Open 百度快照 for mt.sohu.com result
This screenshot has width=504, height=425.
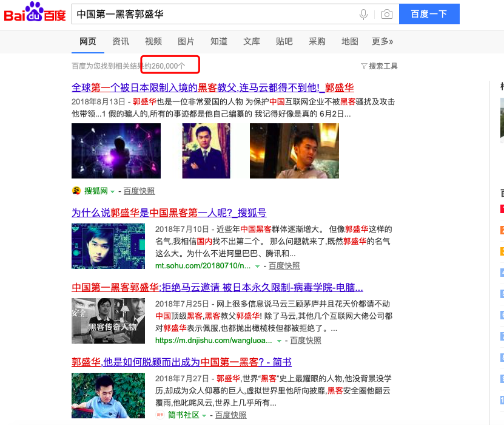tap(284, 266)
